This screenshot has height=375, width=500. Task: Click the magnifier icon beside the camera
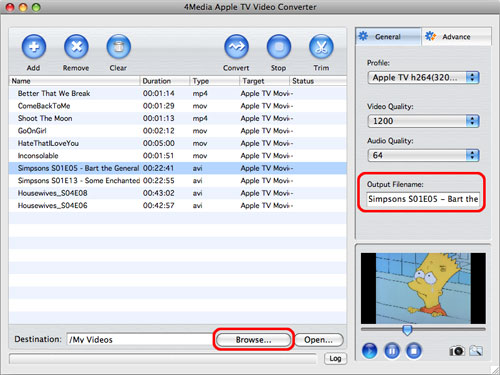[x=476, y=351]
